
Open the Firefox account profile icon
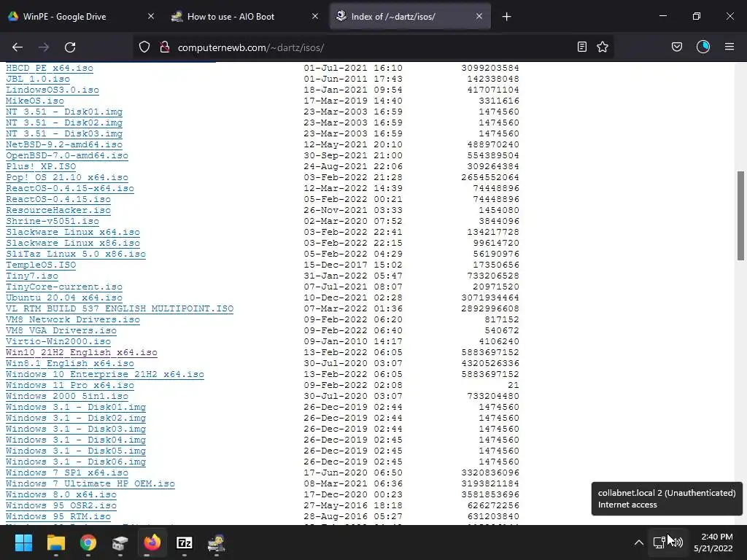[x=703, y=47]
